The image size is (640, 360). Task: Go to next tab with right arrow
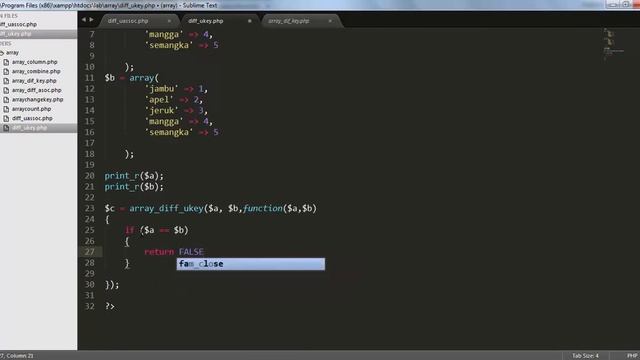[x=91, y=20]
